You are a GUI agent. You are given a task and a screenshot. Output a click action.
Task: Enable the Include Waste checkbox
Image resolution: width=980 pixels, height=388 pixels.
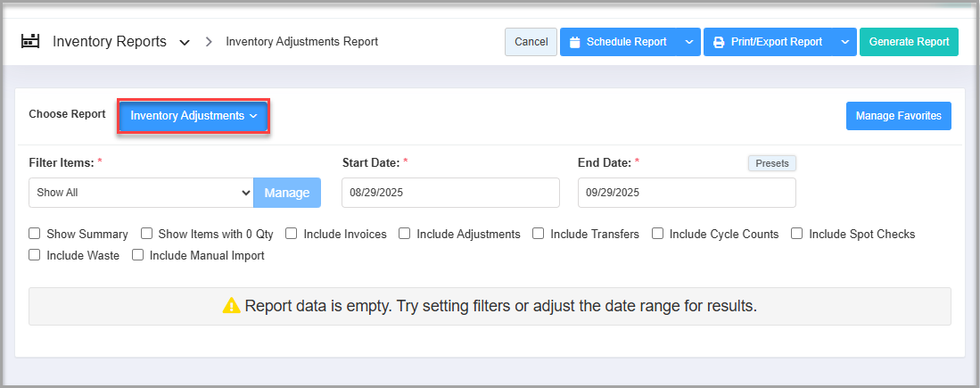click(x=35, y=255)
